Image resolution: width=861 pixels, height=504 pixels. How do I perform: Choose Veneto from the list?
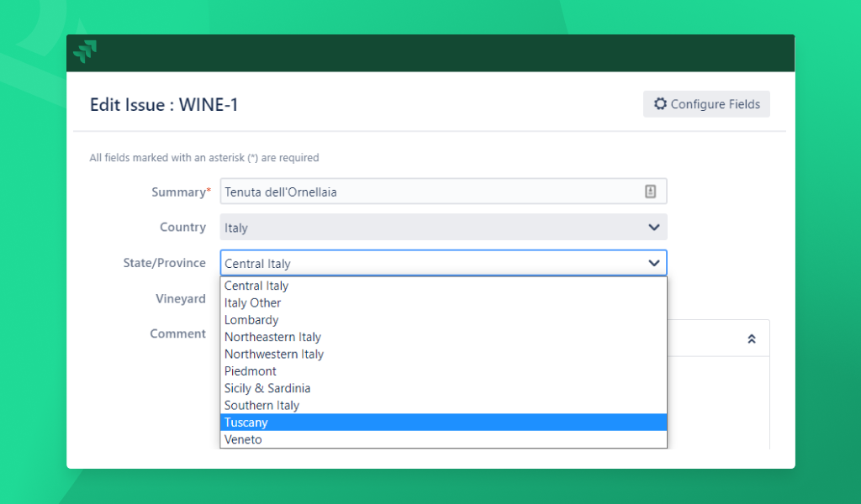pyautogui.click(x=443, y=439)
